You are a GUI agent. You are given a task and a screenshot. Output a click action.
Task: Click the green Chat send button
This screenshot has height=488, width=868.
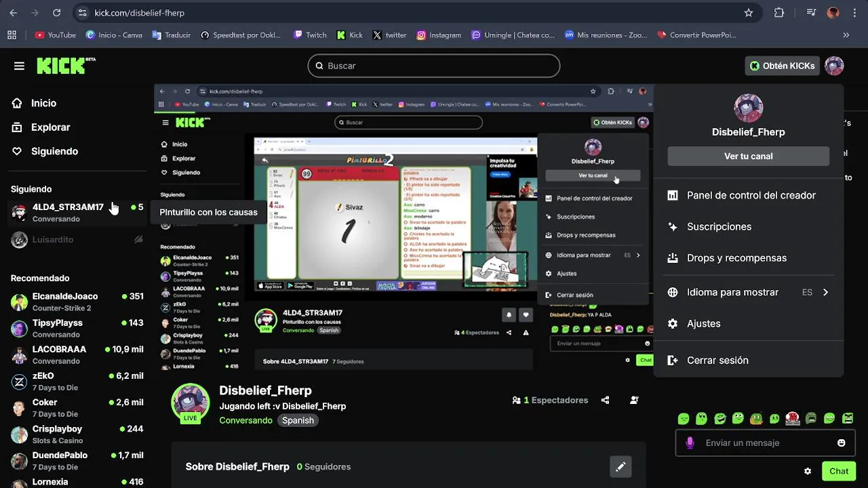tap(838, 471)
